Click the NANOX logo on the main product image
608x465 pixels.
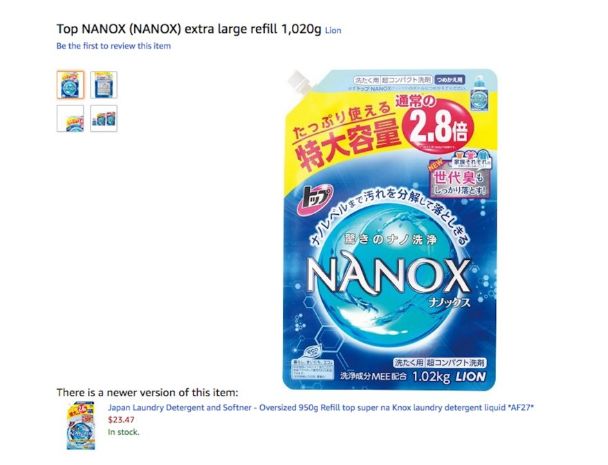pyautogui.click(x=388, y=276)
